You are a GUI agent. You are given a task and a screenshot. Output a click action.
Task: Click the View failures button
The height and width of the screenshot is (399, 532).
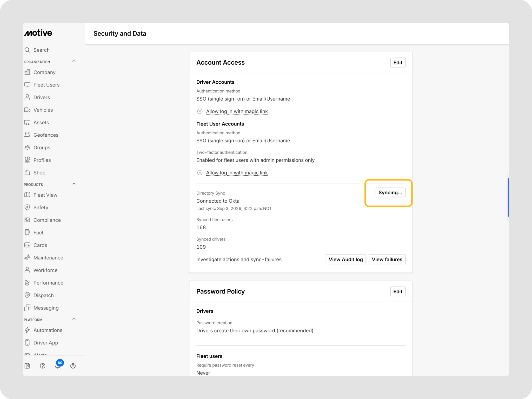[387, 260]
